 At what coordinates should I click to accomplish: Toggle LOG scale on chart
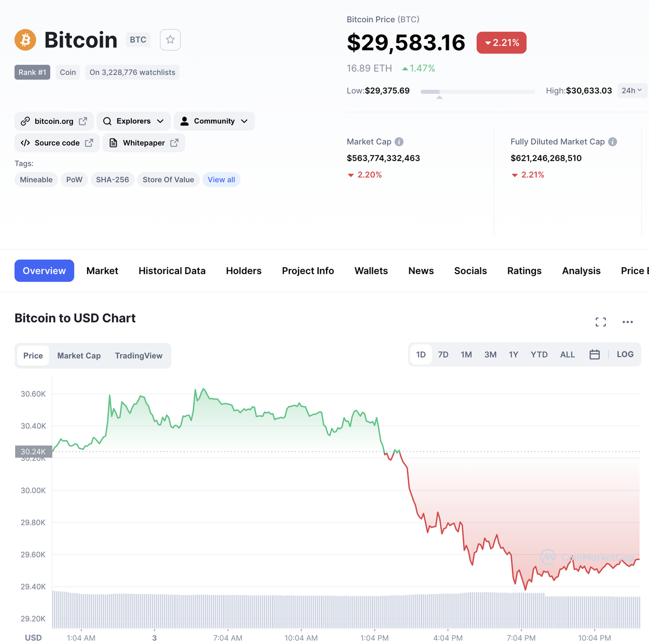coord(625,354)
